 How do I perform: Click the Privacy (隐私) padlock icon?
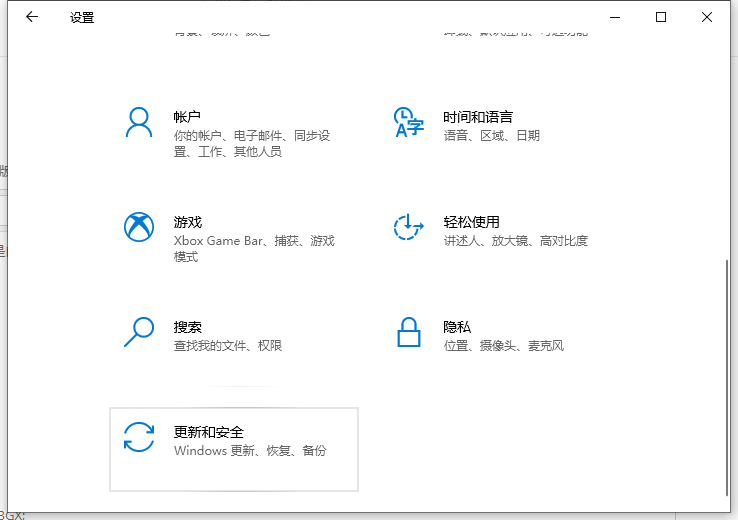click(x=408, y=331)
